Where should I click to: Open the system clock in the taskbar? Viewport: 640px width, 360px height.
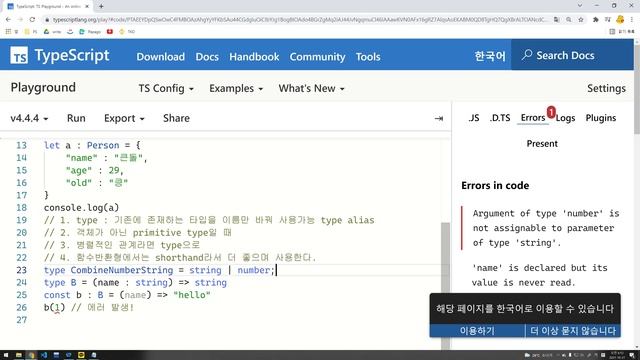(x=616, y=355)
